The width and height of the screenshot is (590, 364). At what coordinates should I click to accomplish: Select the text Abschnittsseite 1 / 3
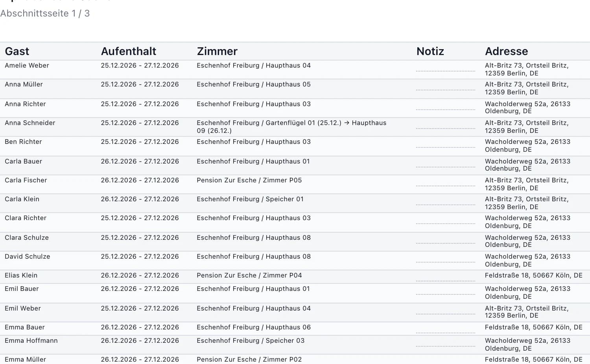click(x=45, y=13)
